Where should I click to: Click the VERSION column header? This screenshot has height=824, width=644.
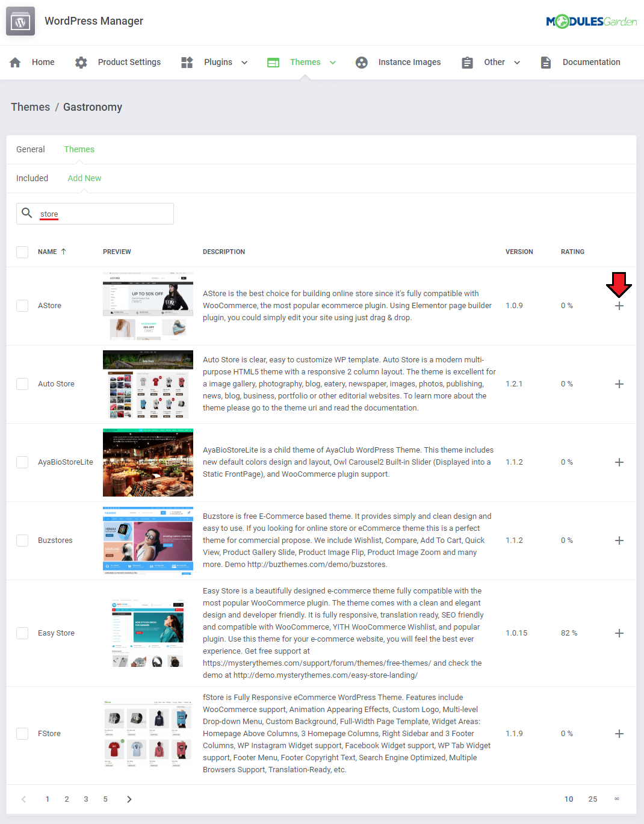[x=519, y=252]
